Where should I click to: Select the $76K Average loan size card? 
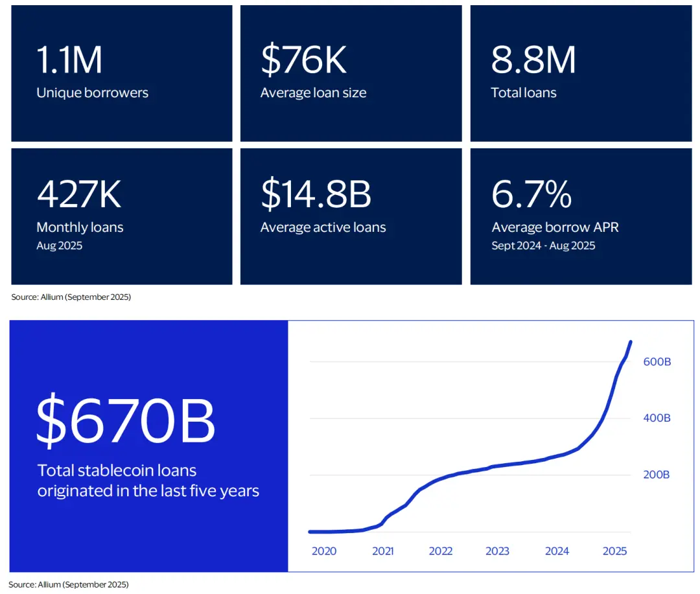[351, 73]
